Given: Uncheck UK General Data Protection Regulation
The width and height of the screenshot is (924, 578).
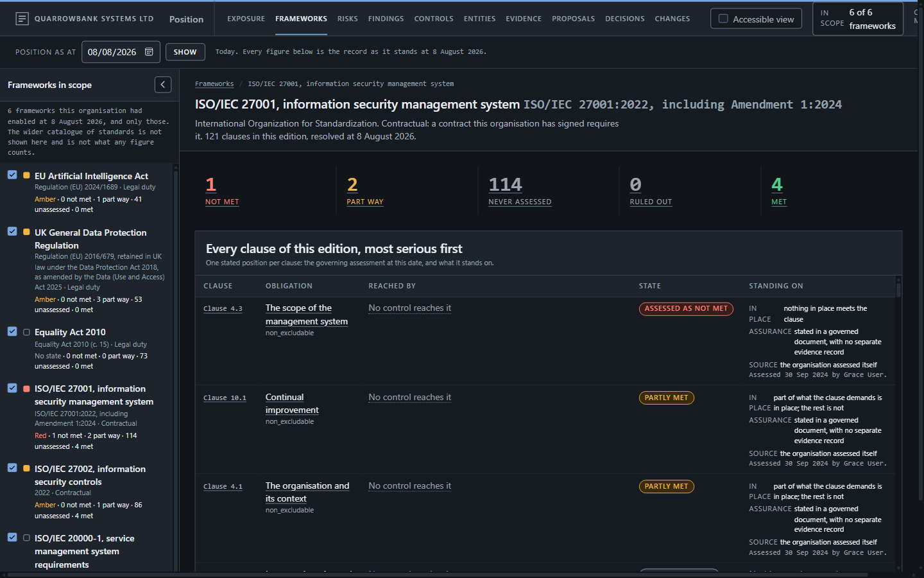Looking at the screenshot, I should click(12, 231).
